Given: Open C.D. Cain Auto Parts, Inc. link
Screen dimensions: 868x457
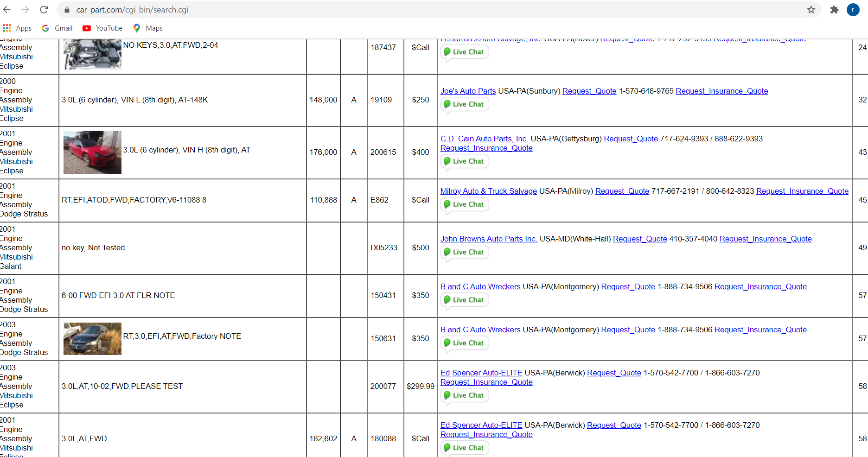Looking at the screenshot, I should (x=484, y=139).
